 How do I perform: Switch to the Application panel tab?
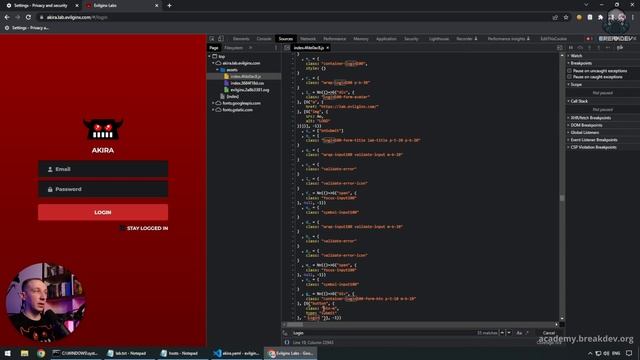click(386, 39)
